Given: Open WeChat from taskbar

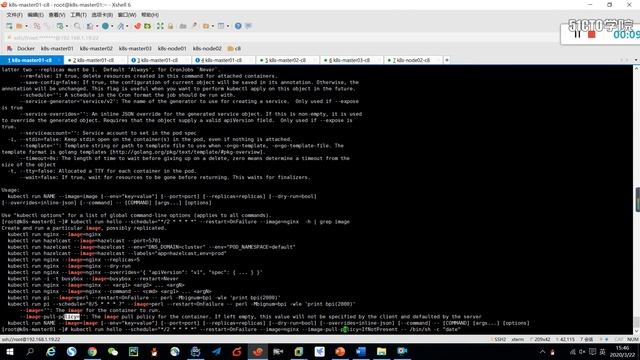Looking at the screenshot, I should (x=113, y=351).
